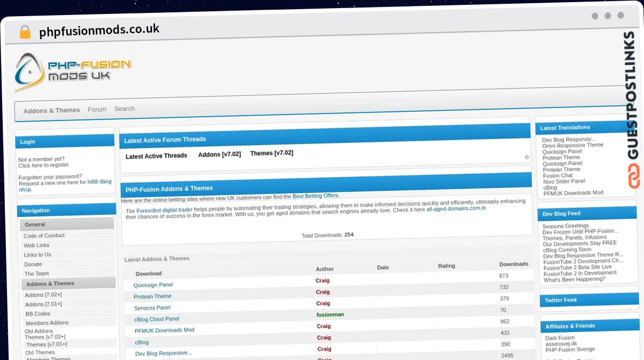Open the Services Panel download
644x360 pixels.
pos(152,308)
